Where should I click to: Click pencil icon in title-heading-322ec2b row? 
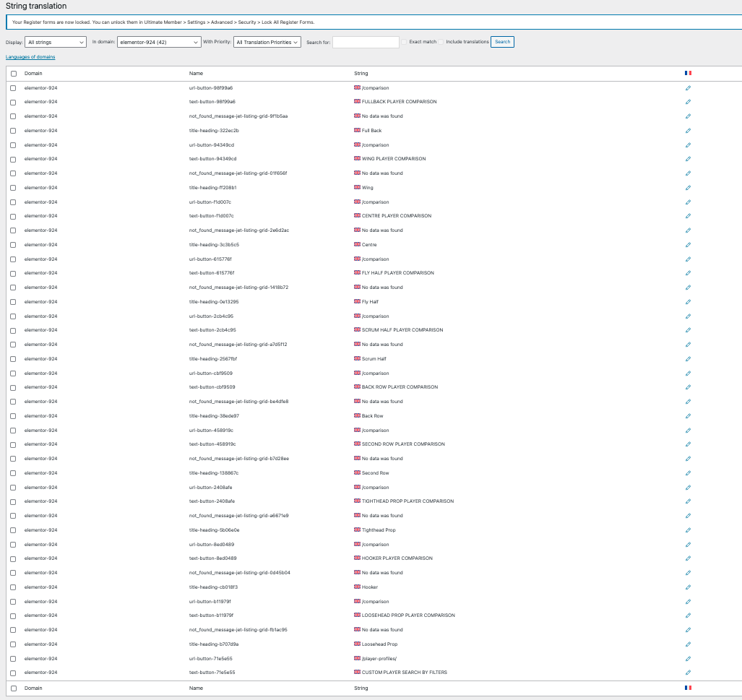688,131
